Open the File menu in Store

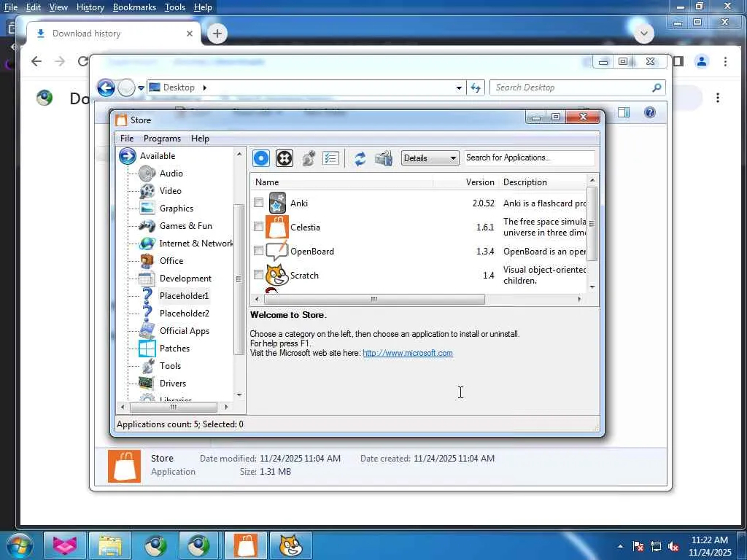pos(127,139)
